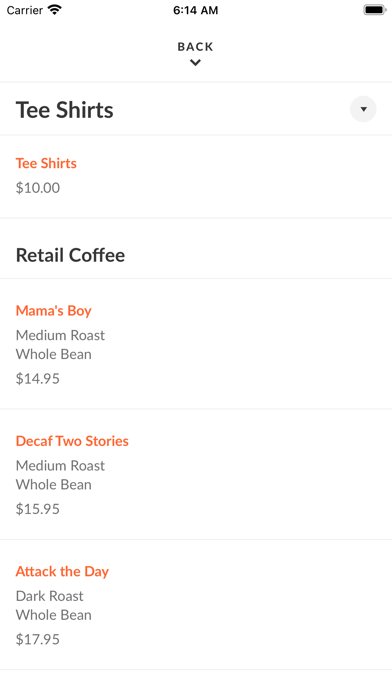
Task: Tap the 6:14 AM clock
Action: pos(196,10)
